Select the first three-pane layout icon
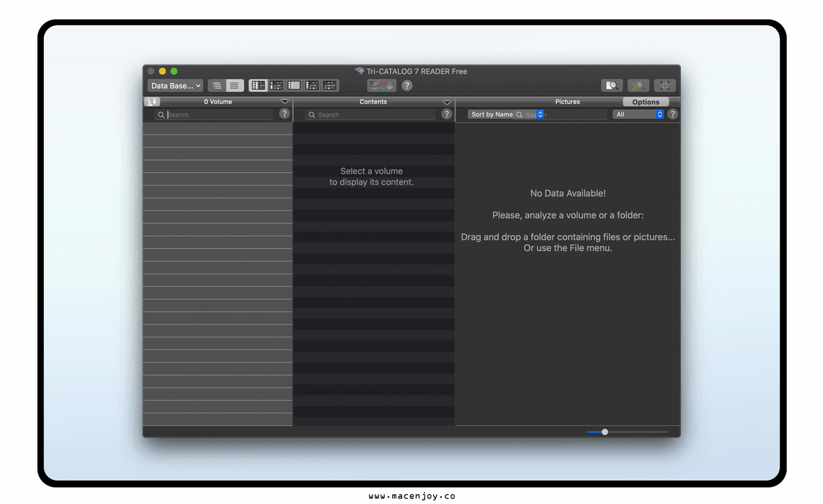Image resolution: width=823 pixels, height=504 pixels. click(x=258, y=86)
